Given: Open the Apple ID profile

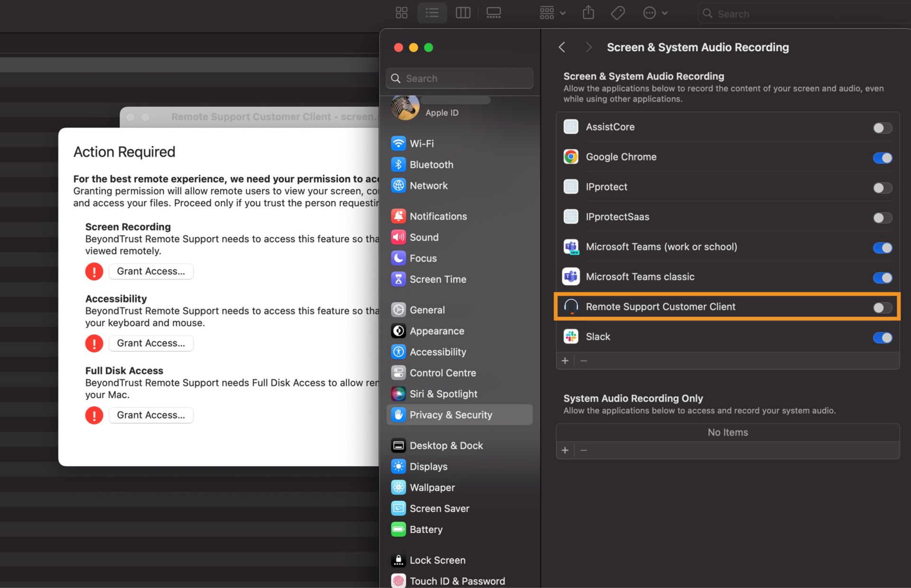Looking at the screenshot, I should click(459, 107).
